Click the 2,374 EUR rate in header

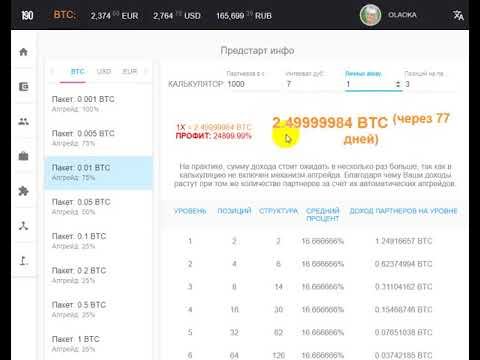(114, 15)
